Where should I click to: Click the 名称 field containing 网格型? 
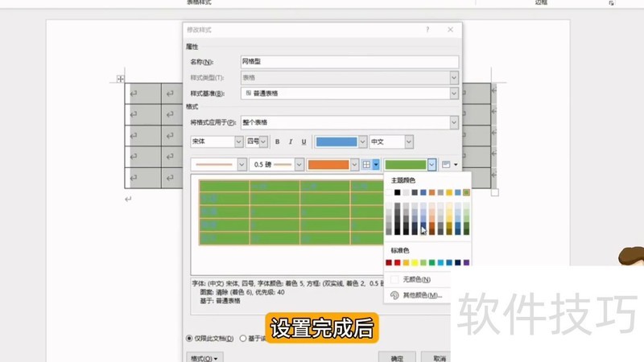pos(349,62)
